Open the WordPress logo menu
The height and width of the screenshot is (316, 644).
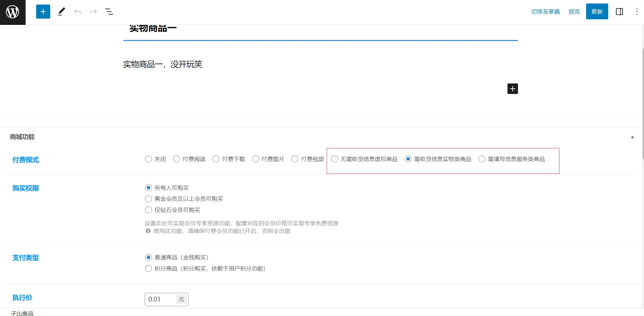pyautogui.click(x=13, y=12)
